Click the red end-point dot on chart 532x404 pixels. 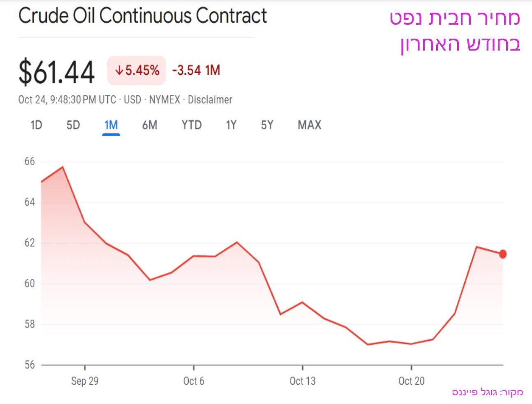[502, 254]
